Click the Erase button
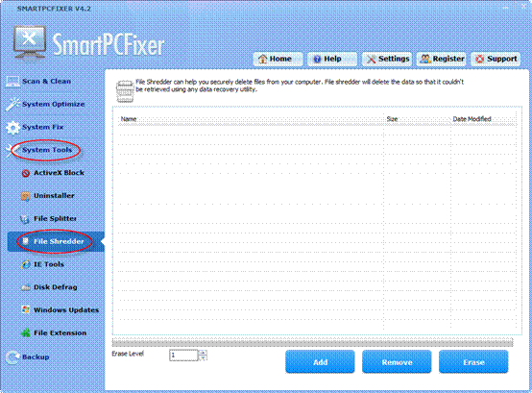 click(473, 362)
